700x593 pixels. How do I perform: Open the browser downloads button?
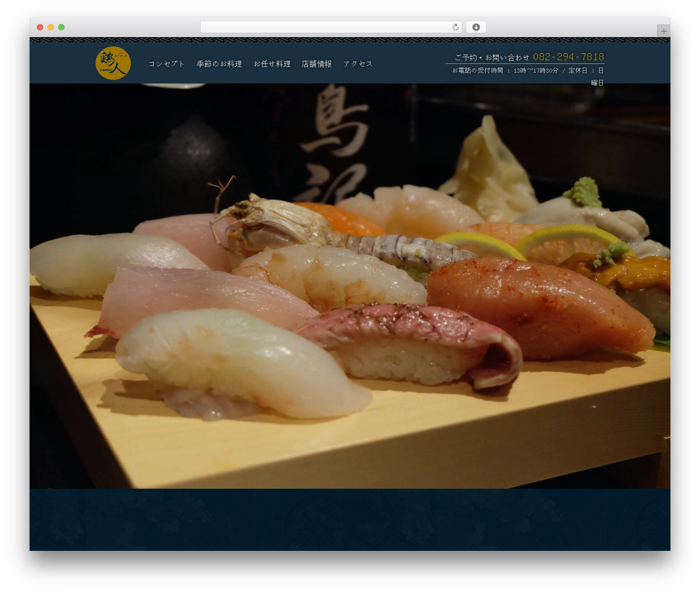click(476, 27)
